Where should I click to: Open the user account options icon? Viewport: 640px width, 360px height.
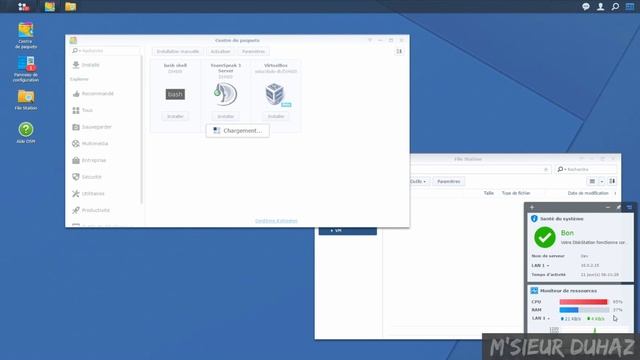(x=600, y=7)
